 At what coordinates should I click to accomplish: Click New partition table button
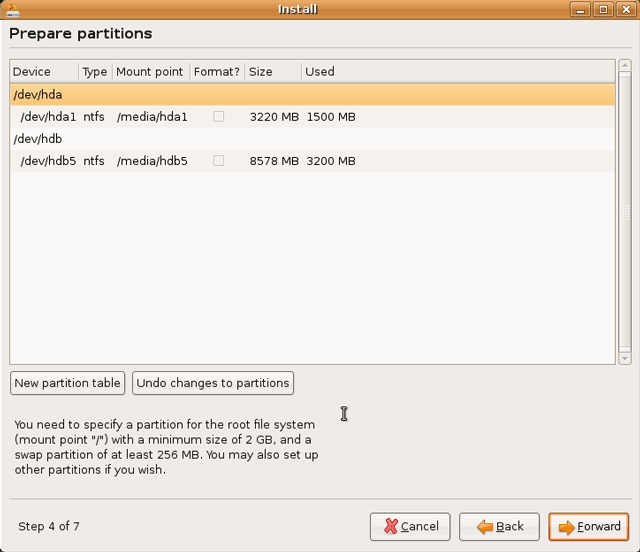pyautogui.click(x=68, y=383)
